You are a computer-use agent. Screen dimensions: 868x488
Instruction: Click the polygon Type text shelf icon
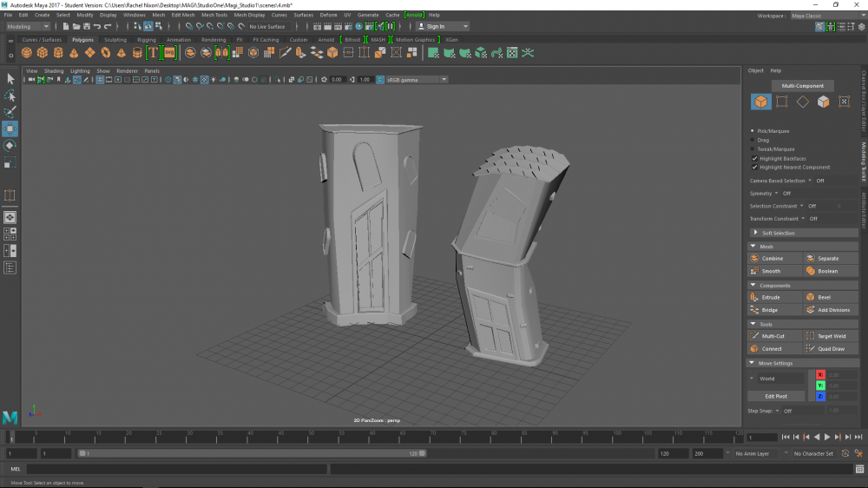coord(153,53)
